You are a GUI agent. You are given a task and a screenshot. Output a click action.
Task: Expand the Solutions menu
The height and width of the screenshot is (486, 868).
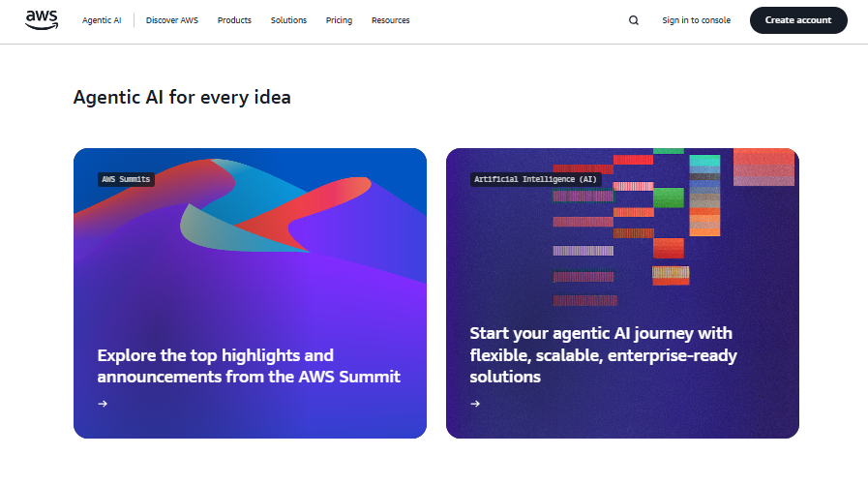point(288,20)
